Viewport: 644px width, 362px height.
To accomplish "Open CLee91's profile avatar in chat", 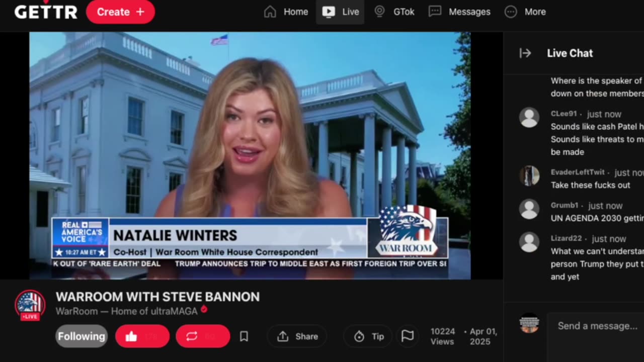I will (x=529, y=117).
